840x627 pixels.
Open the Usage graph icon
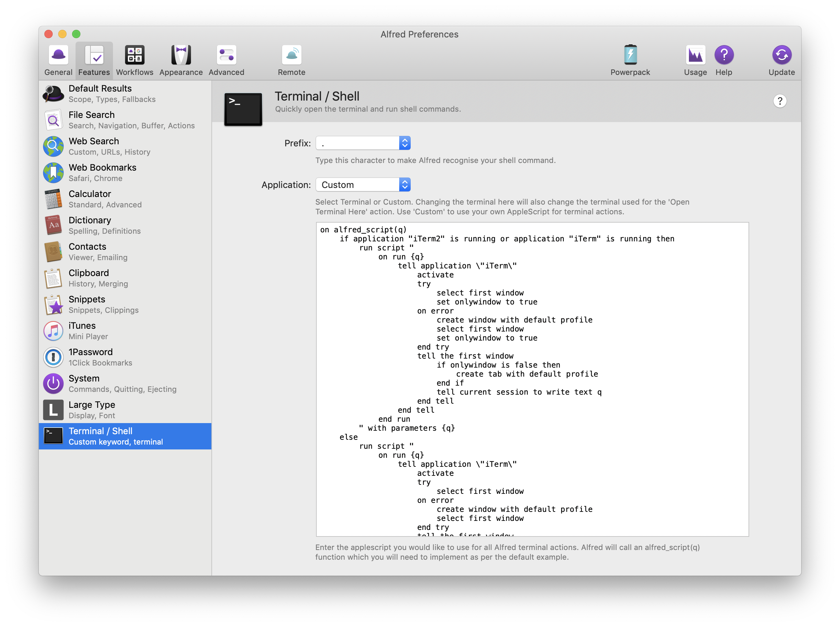click(695, 55)
